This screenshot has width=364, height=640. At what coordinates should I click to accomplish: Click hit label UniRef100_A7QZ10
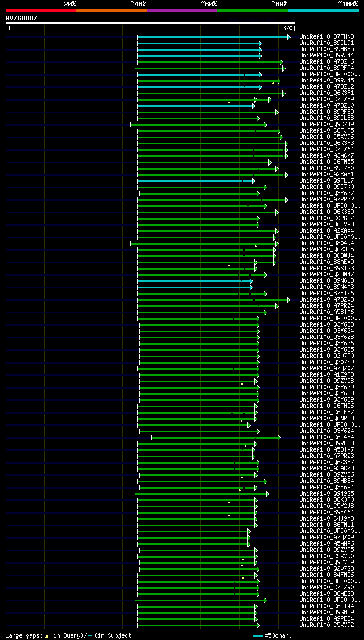click(x=326, y=106)
